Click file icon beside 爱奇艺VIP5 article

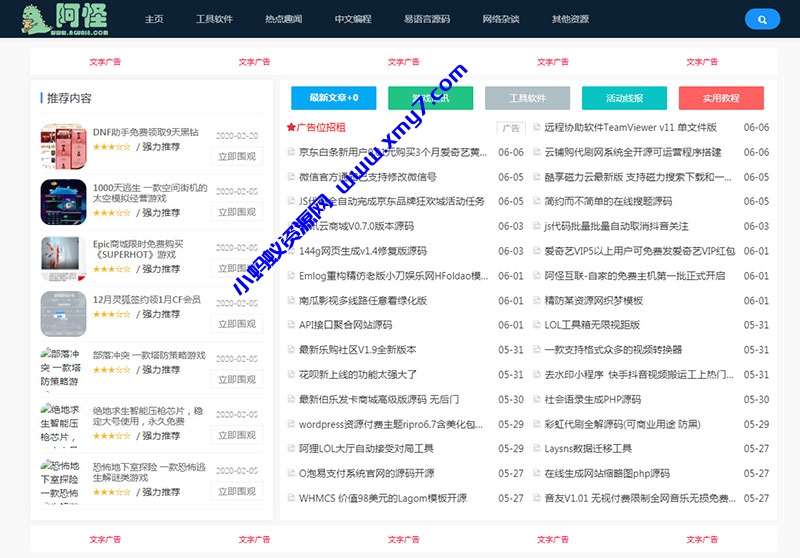pos(536,250)
